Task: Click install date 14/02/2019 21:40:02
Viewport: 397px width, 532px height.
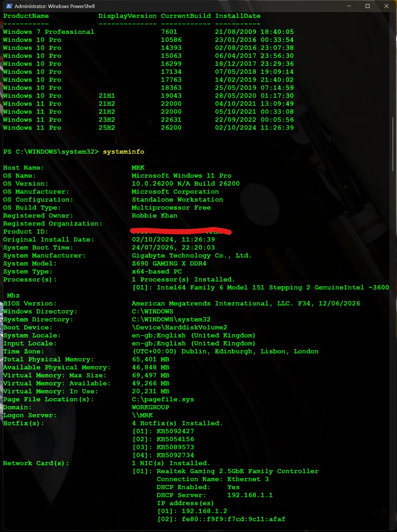Action: (254, 80)
